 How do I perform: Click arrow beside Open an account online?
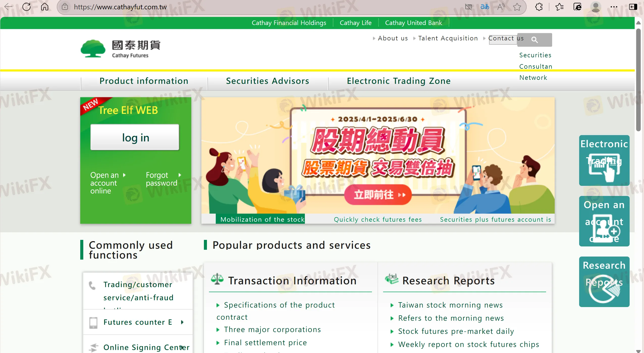coord(124,175)
